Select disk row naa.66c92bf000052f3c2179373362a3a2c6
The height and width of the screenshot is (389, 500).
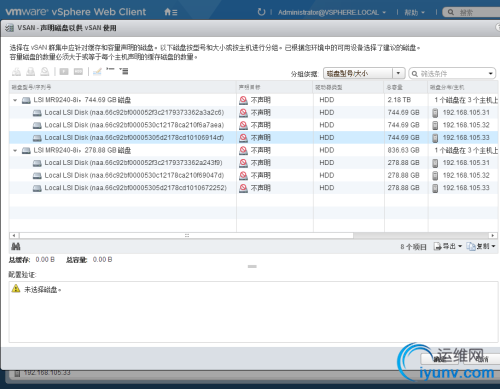253,113
